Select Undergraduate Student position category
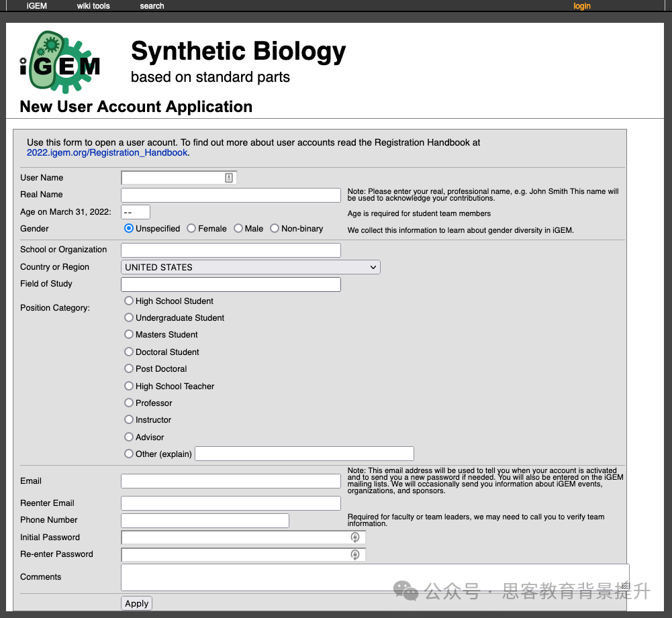672x618 pixels. point(129,318)
